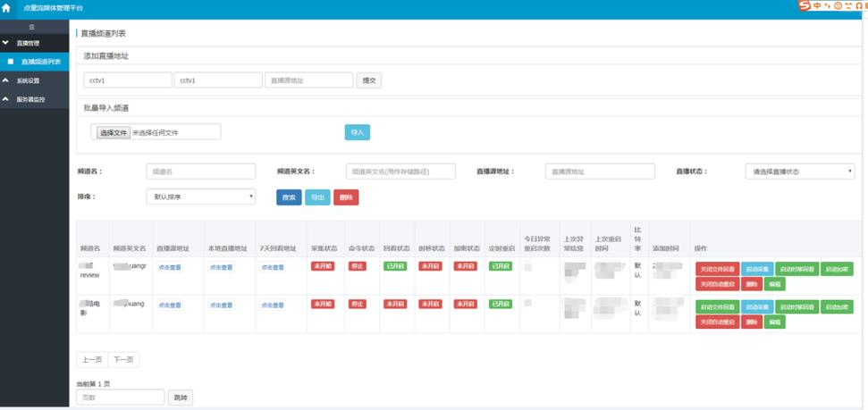868x410 pixels.
Task: Click red 停止 命令状态 badge, review row
Action: (357, 266)
